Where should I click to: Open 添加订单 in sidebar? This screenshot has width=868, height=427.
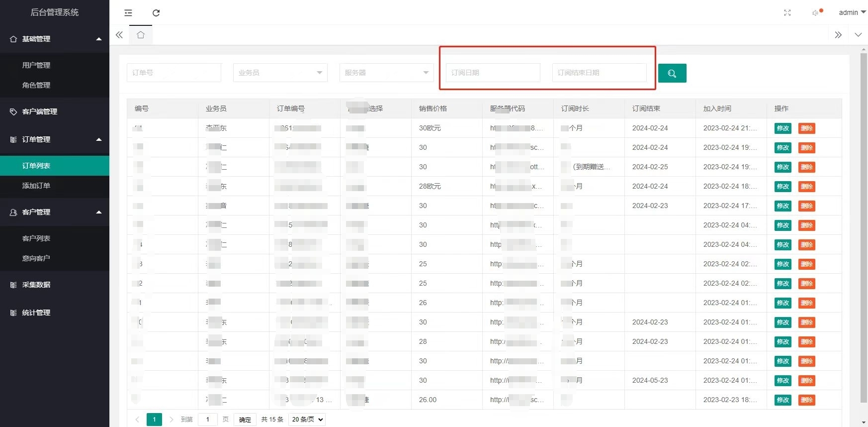tap(55, 186)
